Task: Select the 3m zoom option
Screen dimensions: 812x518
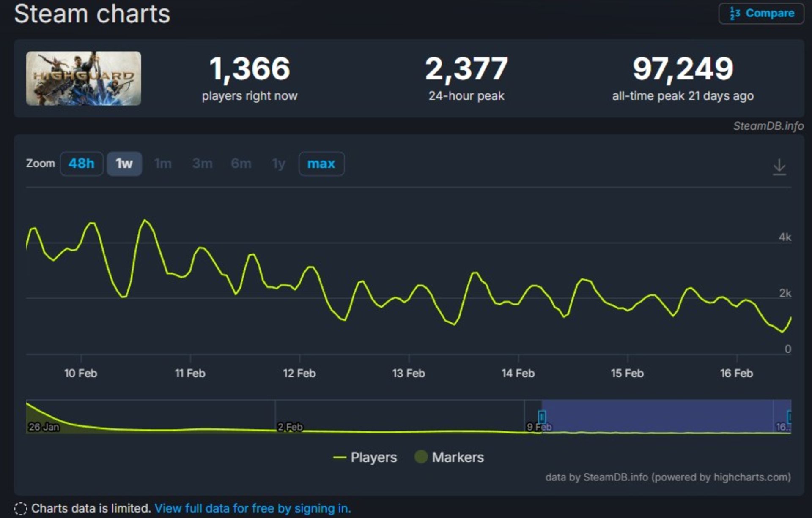Action: click(x=202, y=164)
